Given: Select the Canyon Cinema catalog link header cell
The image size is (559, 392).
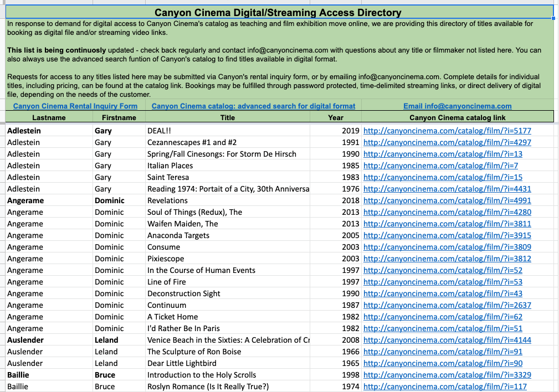Looking at the screenshot, I should (x=458, y=117).
